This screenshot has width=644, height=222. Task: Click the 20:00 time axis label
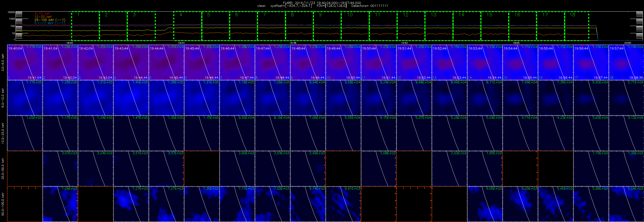627,43
